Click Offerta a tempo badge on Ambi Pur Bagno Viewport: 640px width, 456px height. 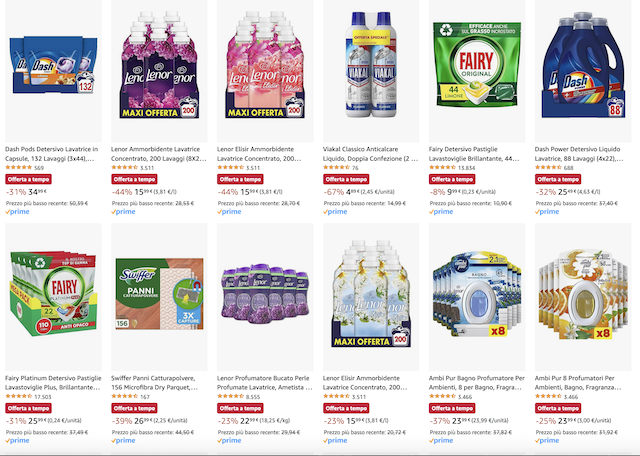pos(452,408)
